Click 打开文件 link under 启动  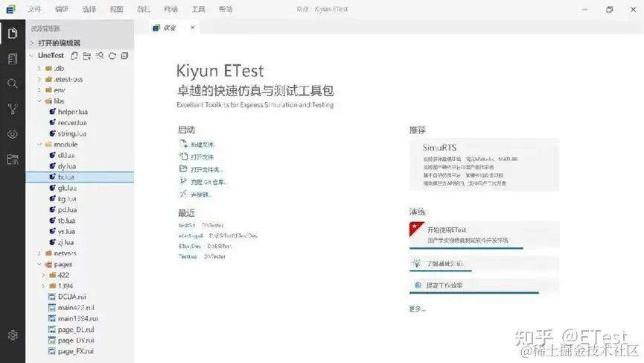202,157
